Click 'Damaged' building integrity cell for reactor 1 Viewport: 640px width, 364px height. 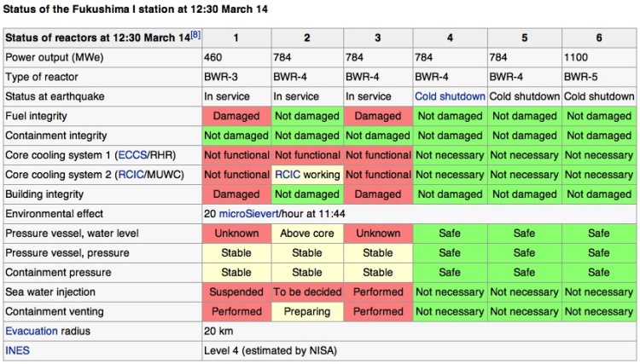coord(236,194)
